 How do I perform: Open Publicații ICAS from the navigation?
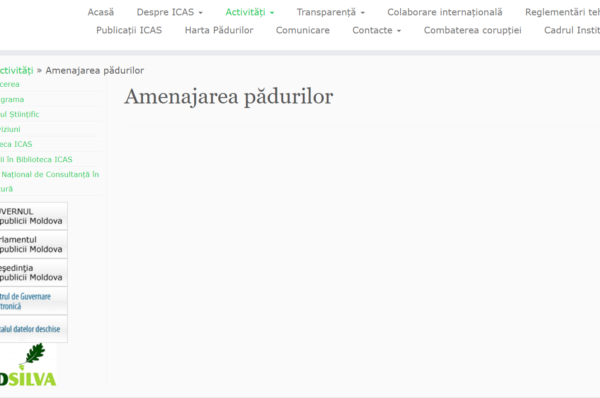tap(129, 30)
